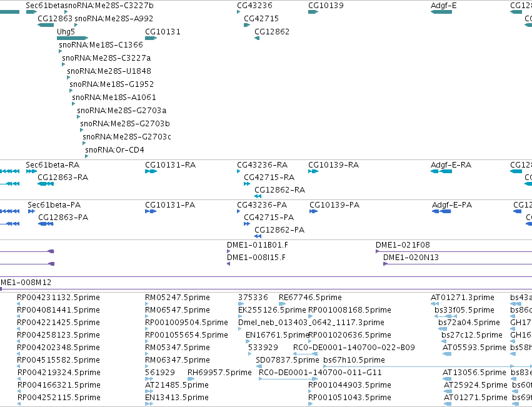Click AT01271.3prime EST label
The width and height of the screenshot is (532, 407).
pos(463,298)
